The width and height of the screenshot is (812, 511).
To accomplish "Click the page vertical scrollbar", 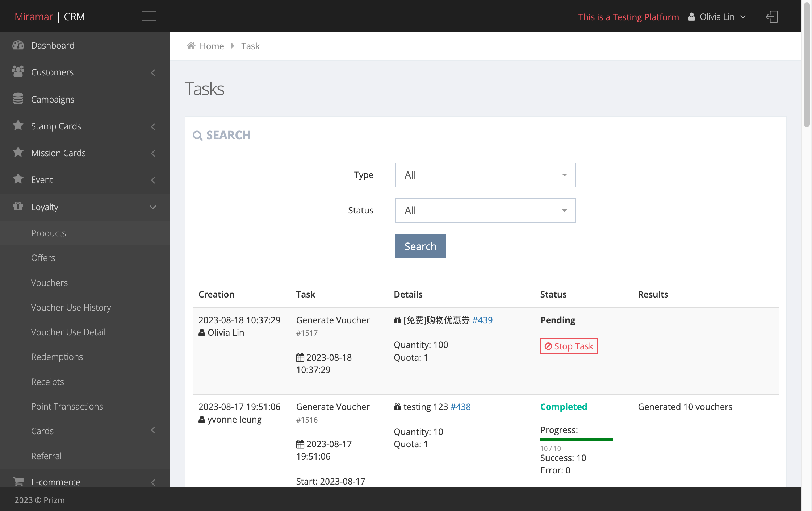I will (x=807, y=65).
